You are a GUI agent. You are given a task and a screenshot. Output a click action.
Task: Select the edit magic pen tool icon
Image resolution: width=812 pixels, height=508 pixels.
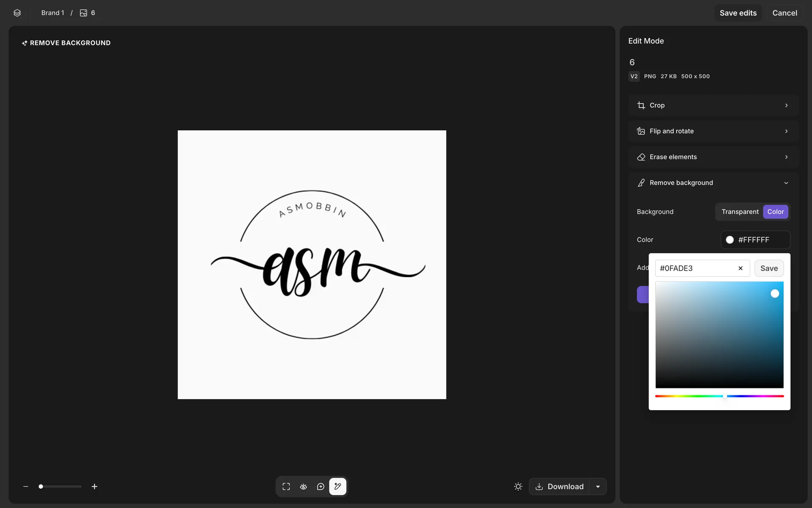point(337,486)
